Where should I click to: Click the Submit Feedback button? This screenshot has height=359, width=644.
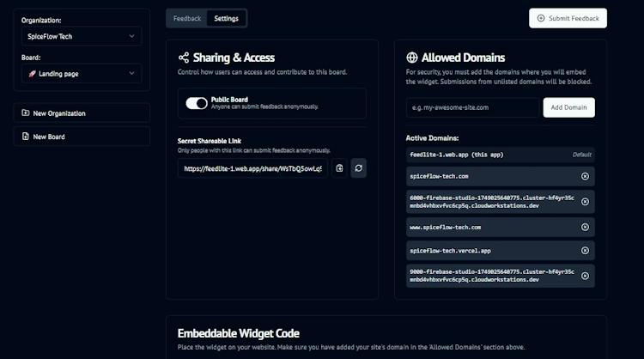[568, 19]
